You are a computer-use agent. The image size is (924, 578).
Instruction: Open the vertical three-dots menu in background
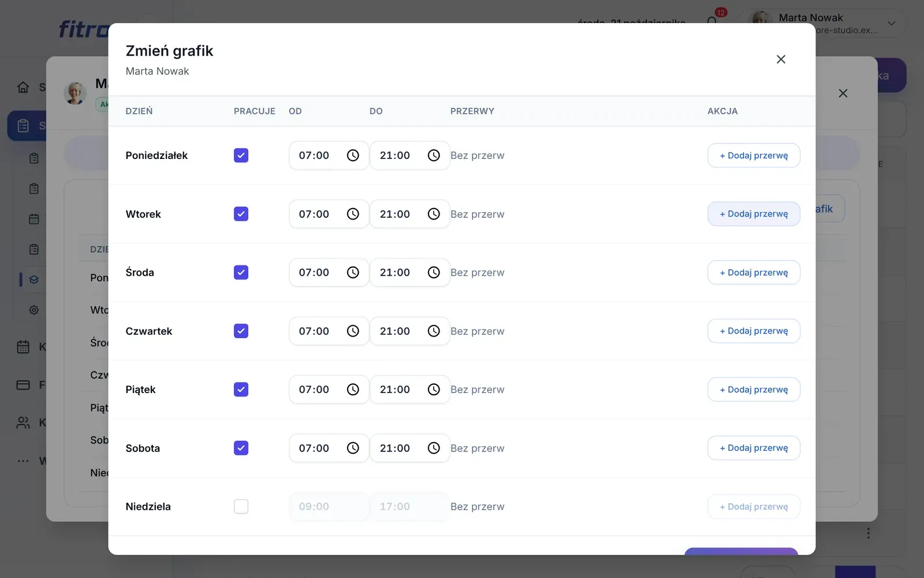coord(868,533)
